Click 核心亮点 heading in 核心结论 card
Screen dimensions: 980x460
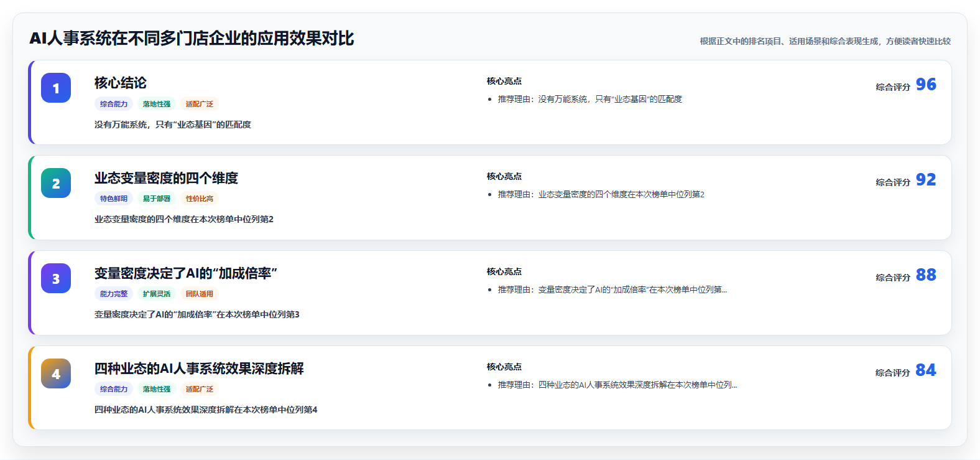(x=504, y=81)
